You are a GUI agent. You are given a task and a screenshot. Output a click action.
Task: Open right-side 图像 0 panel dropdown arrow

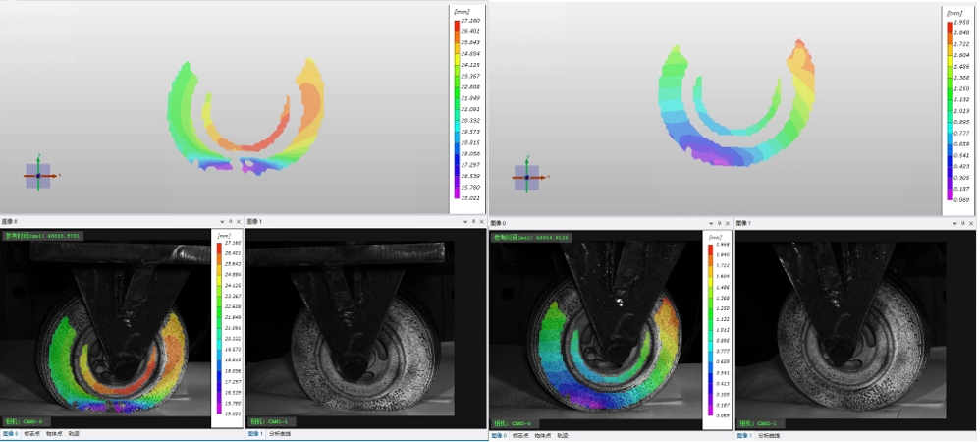pyautogui.click(x=712, y=223)
